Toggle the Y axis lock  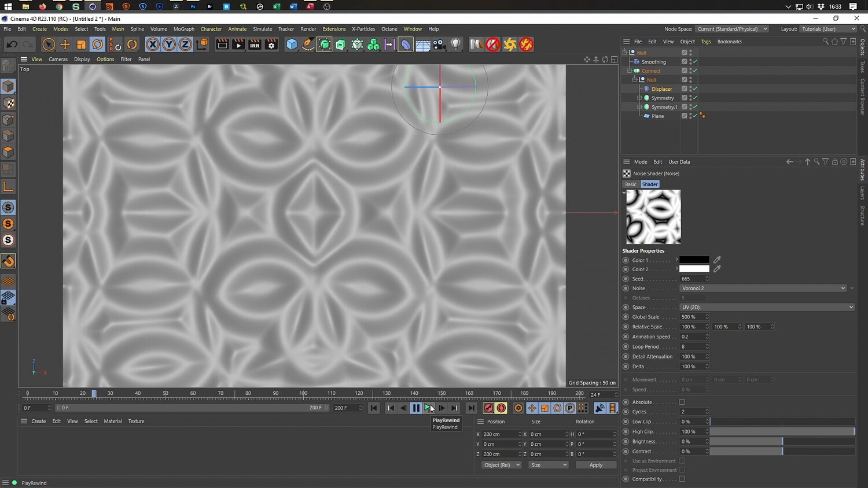tap(168, 45)
